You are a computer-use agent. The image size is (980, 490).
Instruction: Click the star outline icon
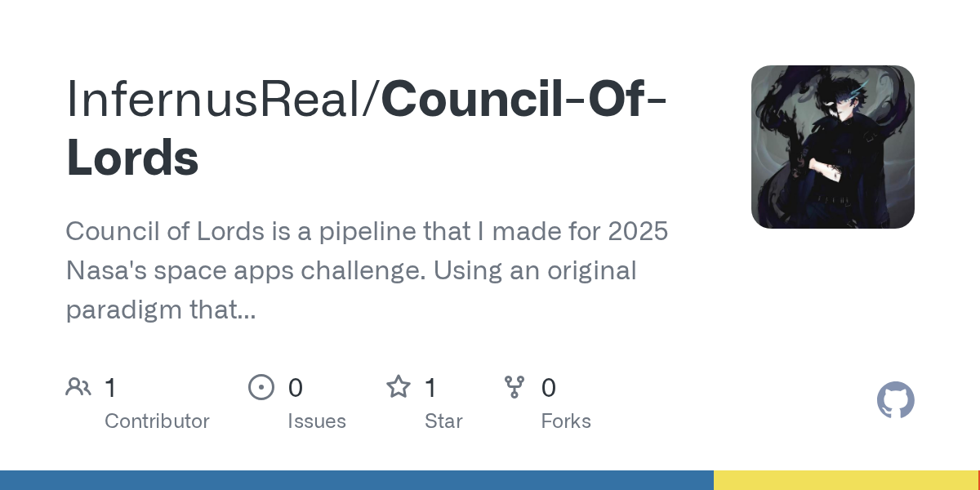pos(399,387)
